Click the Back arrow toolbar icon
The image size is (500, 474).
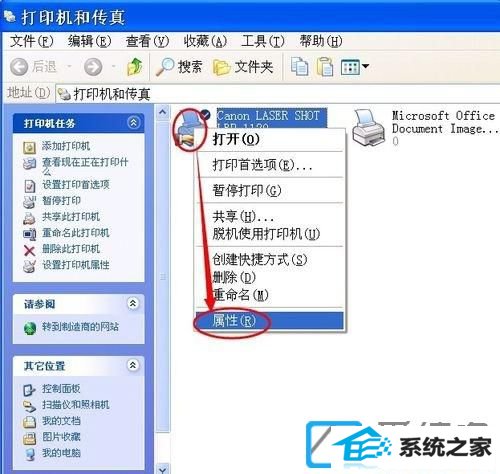pos(19,67)
